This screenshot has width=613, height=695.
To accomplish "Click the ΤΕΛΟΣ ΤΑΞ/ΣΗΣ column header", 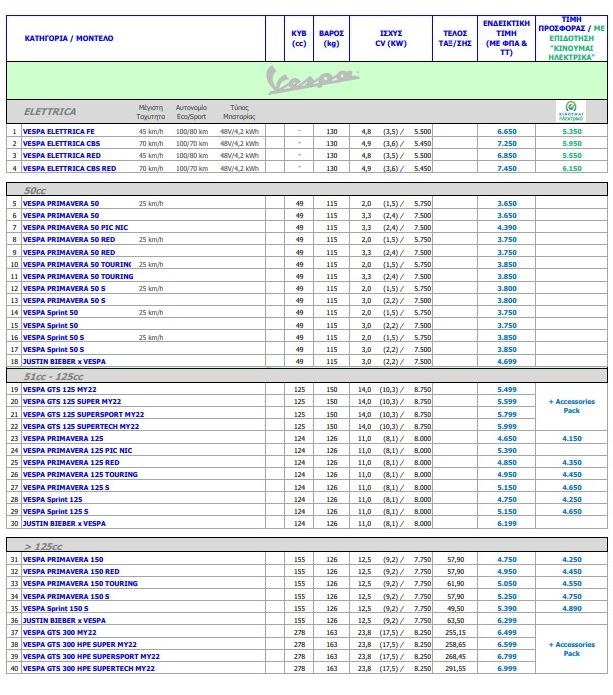I will point(455,39).
